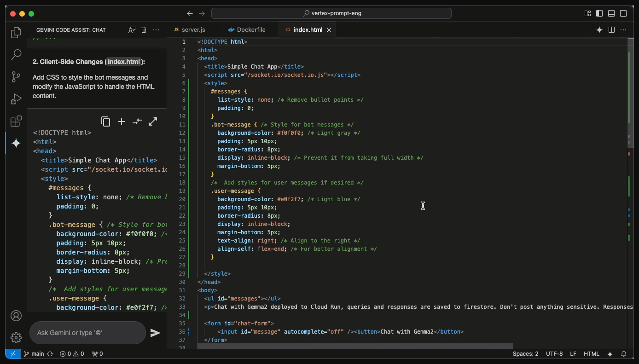Click line number 31 in the gutter
The width and height of the screenshot is (639, 364).
click(x=182, y=290)
